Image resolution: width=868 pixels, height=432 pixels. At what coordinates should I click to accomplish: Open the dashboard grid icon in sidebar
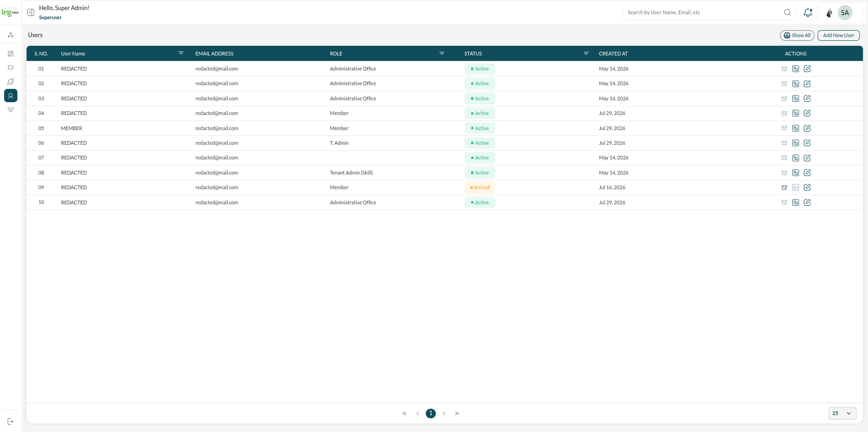(11, 54)
